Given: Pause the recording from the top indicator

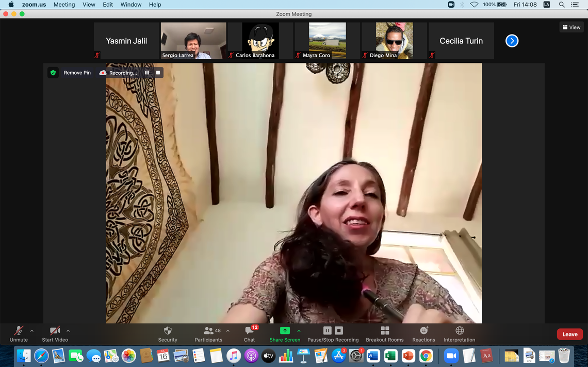Looking at the screenshot, I should pyautogui.click(x=147, y=73).
